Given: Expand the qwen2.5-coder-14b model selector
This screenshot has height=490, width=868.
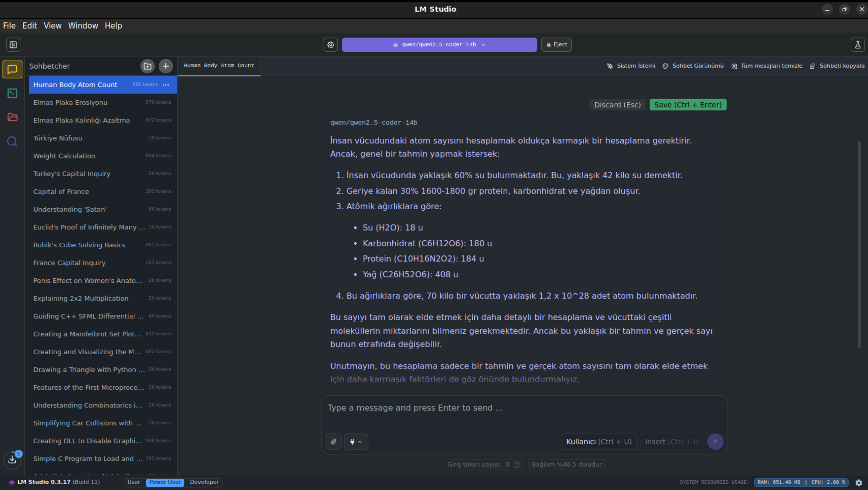Looking at the screenshot, I should (439, 45).
